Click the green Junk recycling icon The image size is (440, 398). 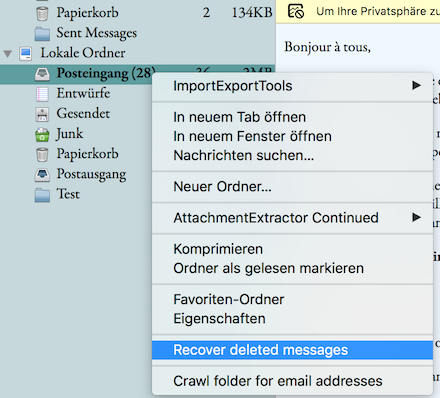click(42, 134)
